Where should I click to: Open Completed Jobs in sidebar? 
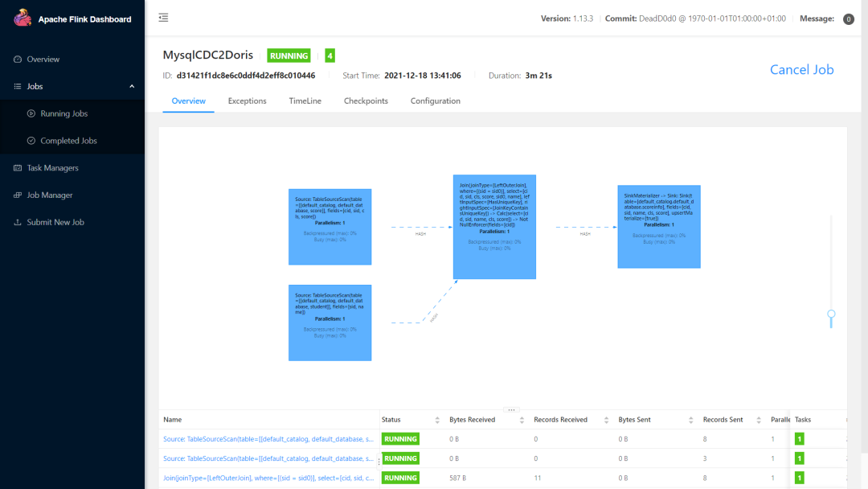(x=68, y=141)
